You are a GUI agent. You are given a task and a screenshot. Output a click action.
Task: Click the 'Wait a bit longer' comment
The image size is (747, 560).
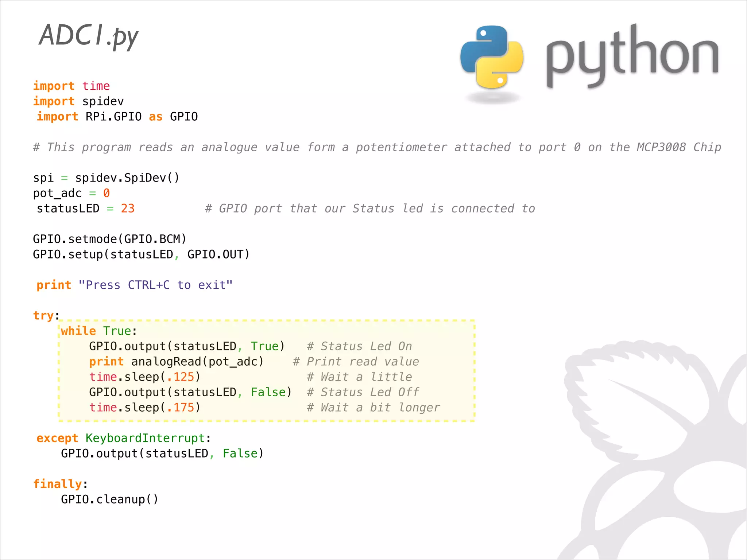[373, 408]
